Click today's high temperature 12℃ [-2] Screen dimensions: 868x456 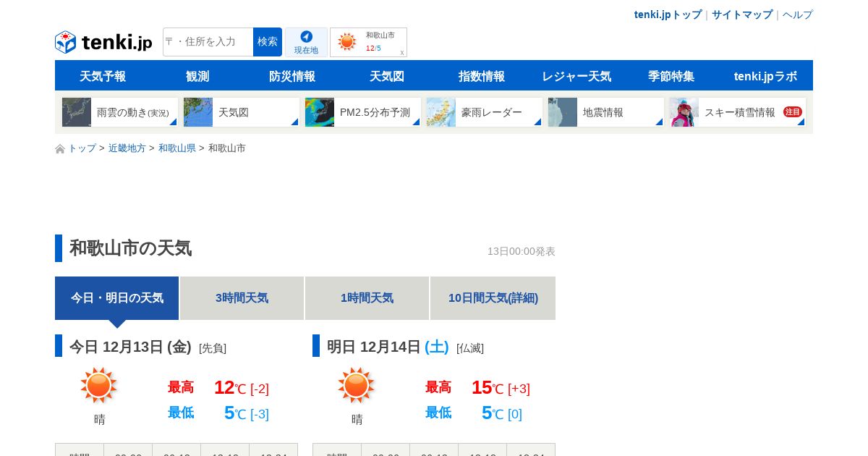242,388
